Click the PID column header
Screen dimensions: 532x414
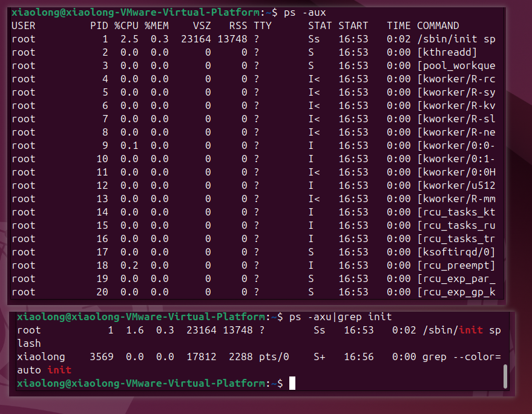[x=99, y=26]
